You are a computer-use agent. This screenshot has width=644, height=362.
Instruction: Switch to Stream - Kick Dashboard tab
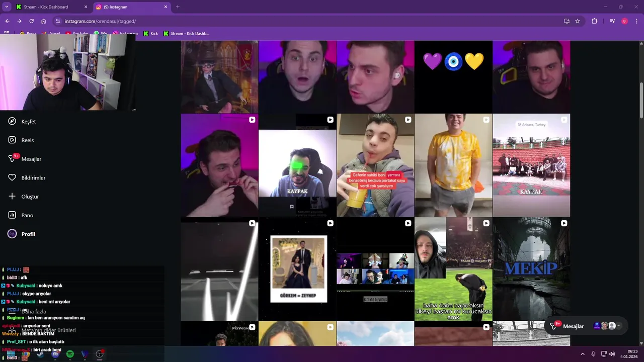(52, 7)
